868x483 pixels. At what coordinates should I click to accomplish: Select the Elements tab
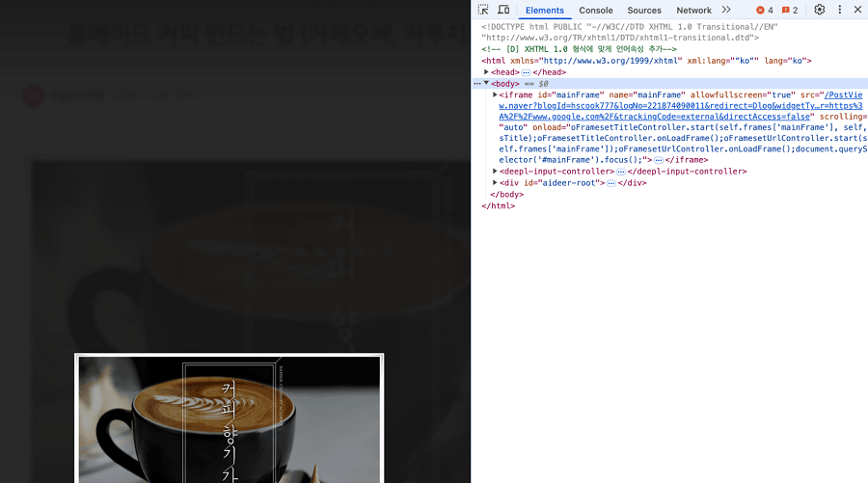coord(545,11)
